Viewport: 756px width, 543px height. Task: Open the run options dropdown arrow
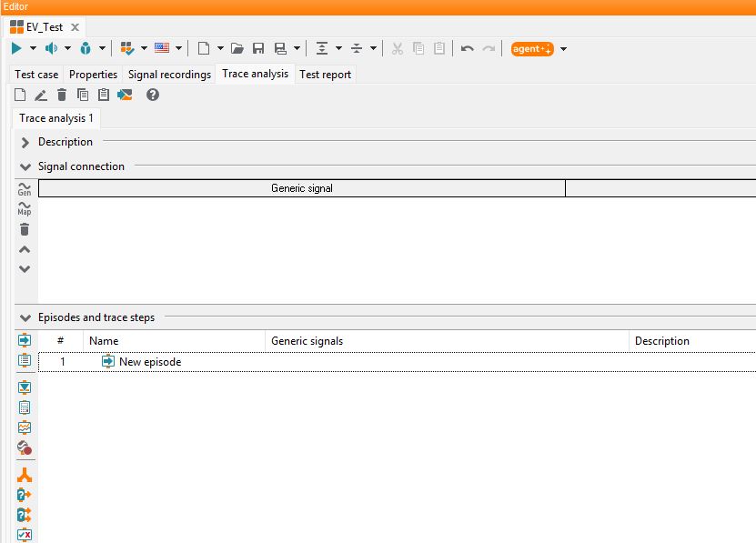pyautogui.click(x=33, y=48)
